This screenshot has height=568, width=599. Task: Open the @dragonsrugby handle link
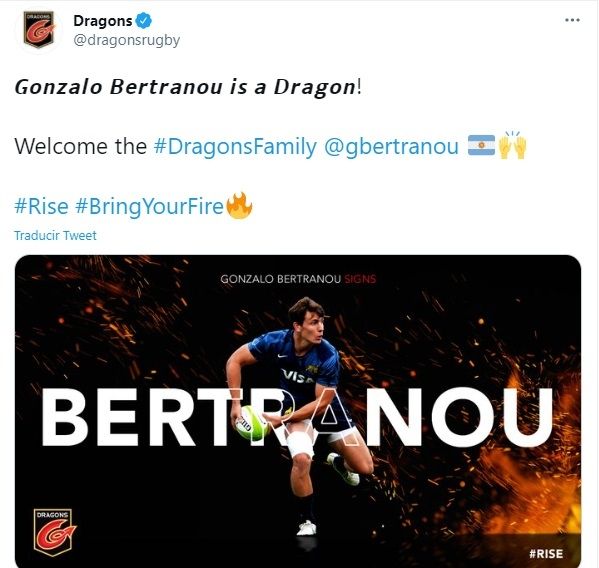click(x=126, y=40)
